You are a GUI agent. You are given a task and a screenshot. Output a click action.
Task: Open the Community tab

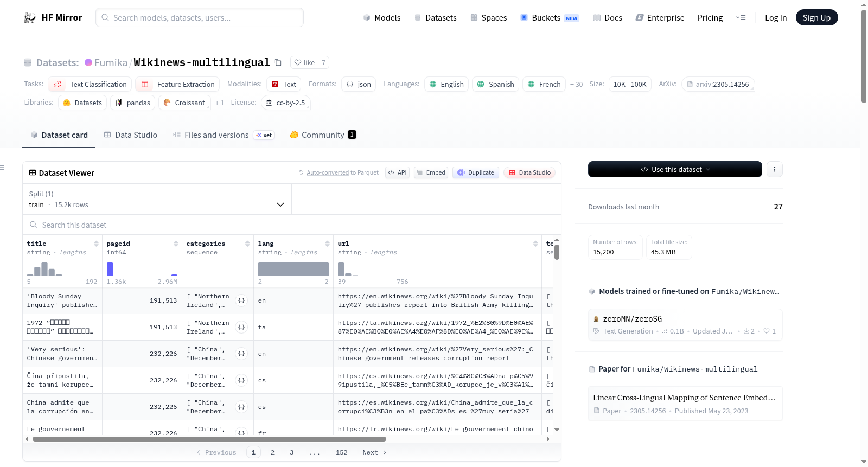pos(323,135)
